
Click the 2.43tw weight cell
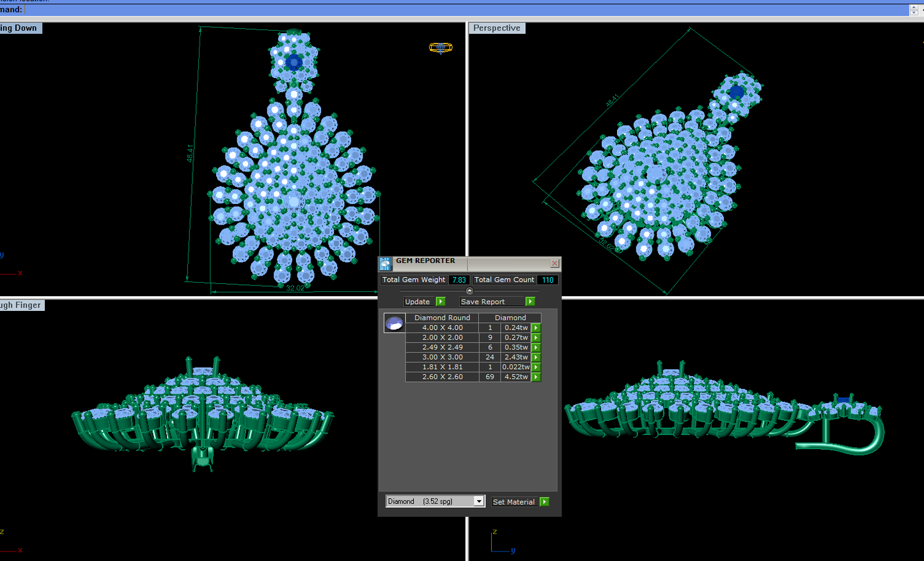pyautogui.click(x=516, y=358)
